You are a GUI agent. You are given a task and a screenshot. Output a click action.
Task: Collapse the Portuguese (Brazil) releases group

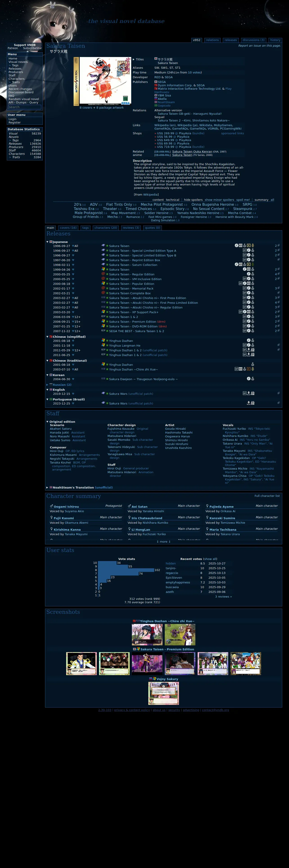(x=47, y=399)
